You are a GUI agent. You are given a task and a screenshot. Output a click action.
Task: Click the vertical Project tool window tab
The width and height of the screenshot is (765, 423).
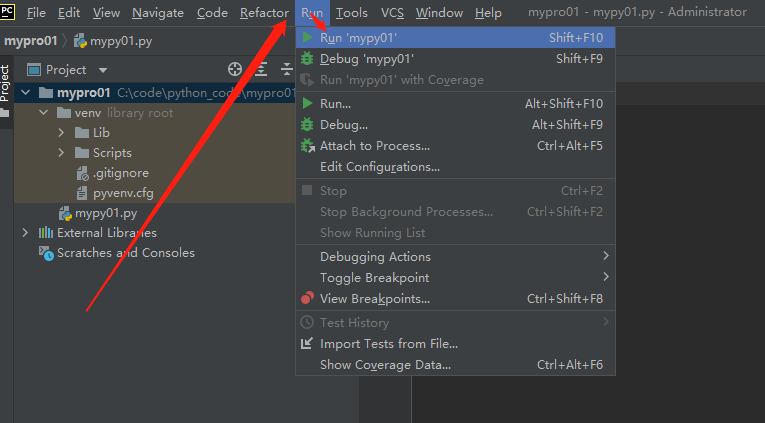click(x=5, y=83)
